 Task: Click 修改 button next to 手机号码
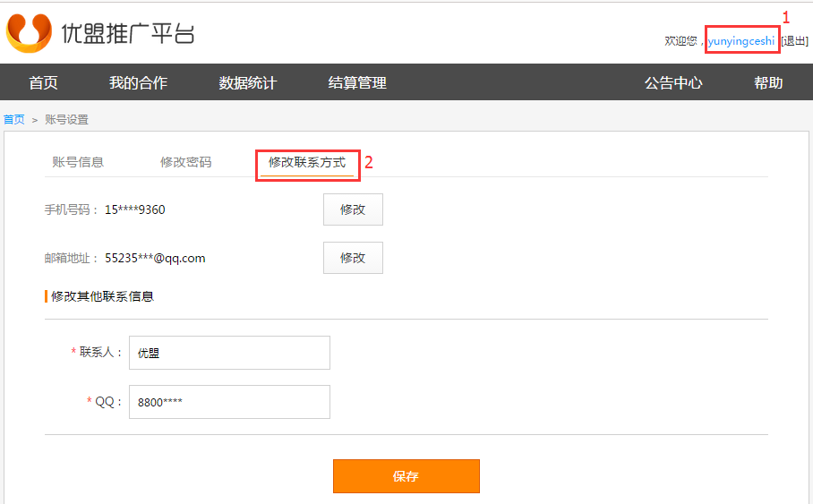click(353, 209)
